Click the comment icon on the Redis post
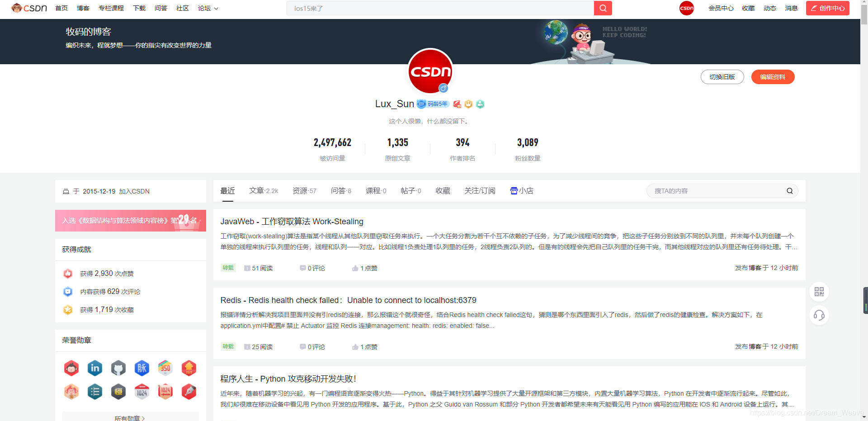Viewport: 868px width, 421px height. click(x=303, y=347)
